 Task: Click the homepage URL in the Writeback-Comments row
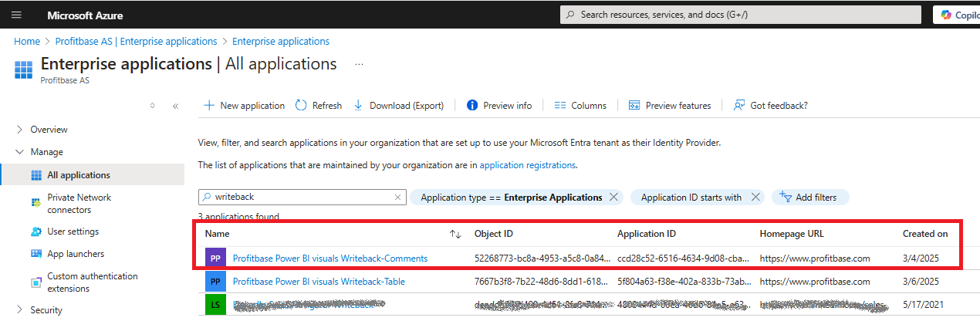(815, 258)
